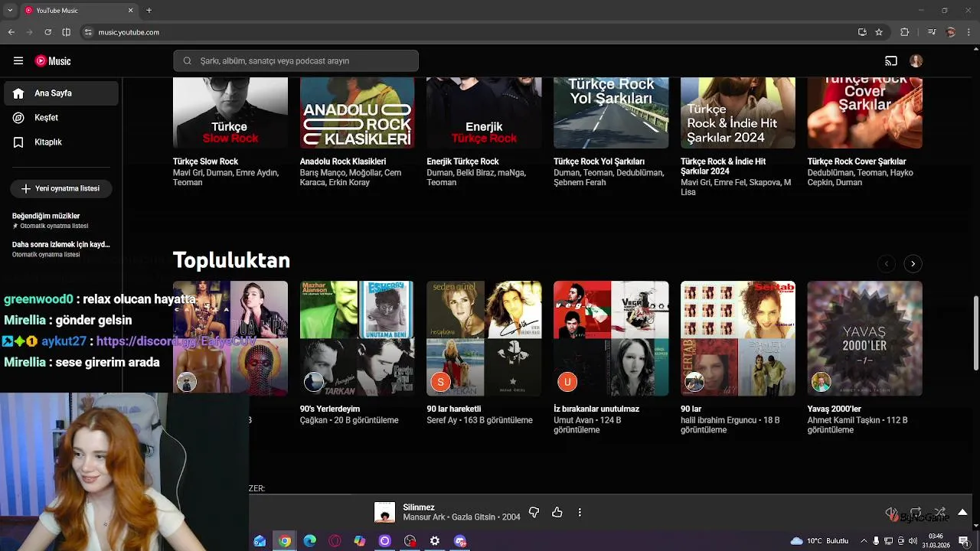980x551 pixels.
Task: Go to Ana Sayfa
Action: pyautogui.click(x=61, y=93)
